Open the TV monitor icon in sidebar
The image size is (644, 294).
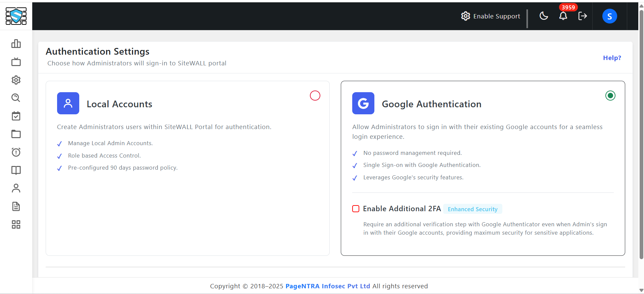coord(16,62)
